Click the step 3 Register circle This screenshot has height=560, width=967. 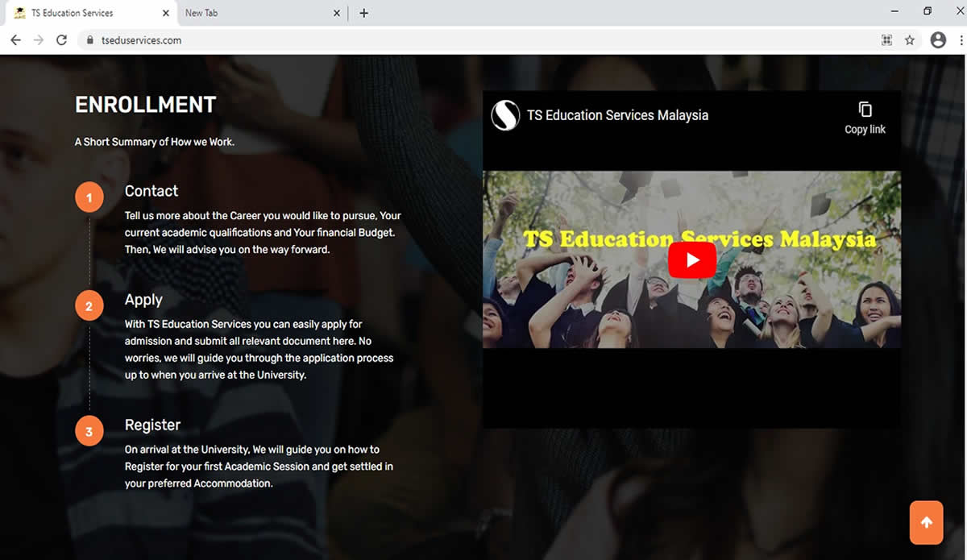point(89,430)
